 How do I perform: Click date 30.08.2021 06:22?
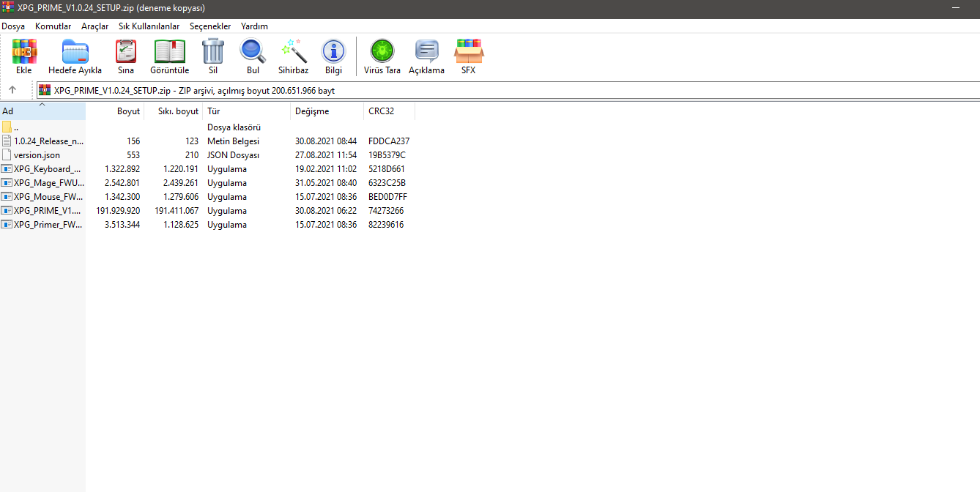tap(326, 211)
